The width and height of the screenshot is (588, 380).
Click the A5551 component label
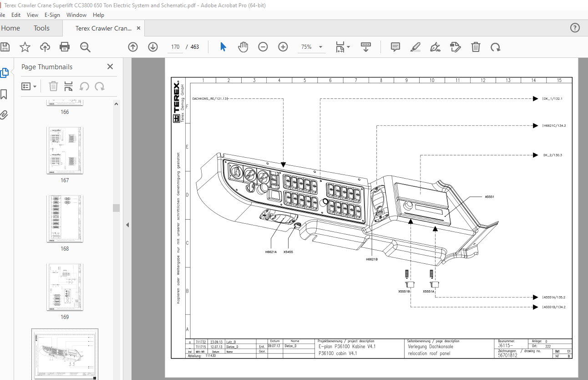tap(489, 197)
